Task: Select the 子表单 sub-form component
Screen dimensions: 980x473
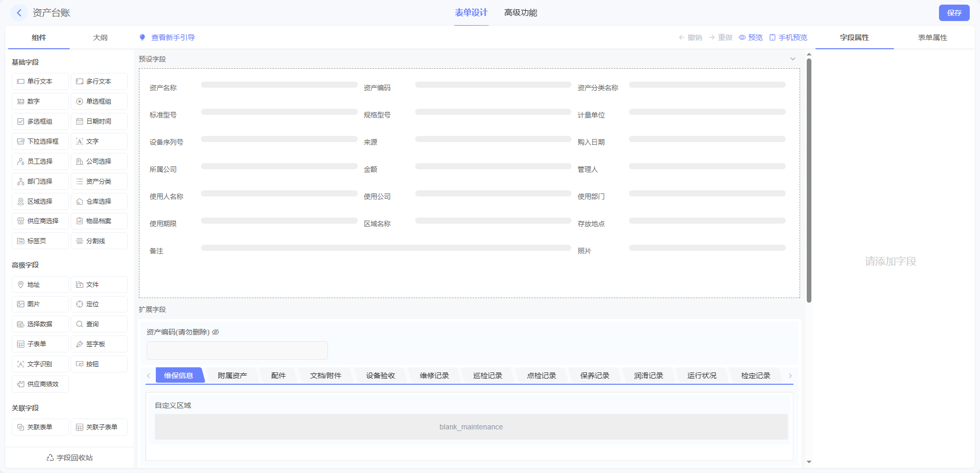Action: point(40,344)
